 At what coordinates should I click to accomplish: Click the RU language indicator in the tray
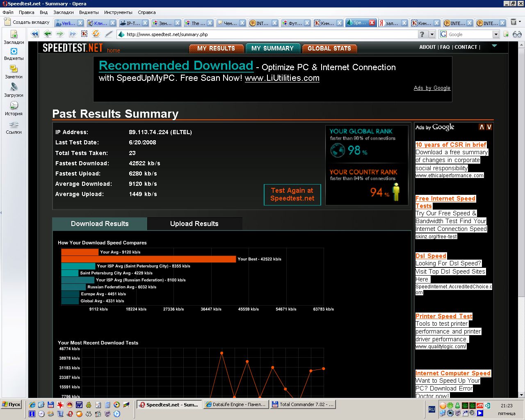click(431, 409)
